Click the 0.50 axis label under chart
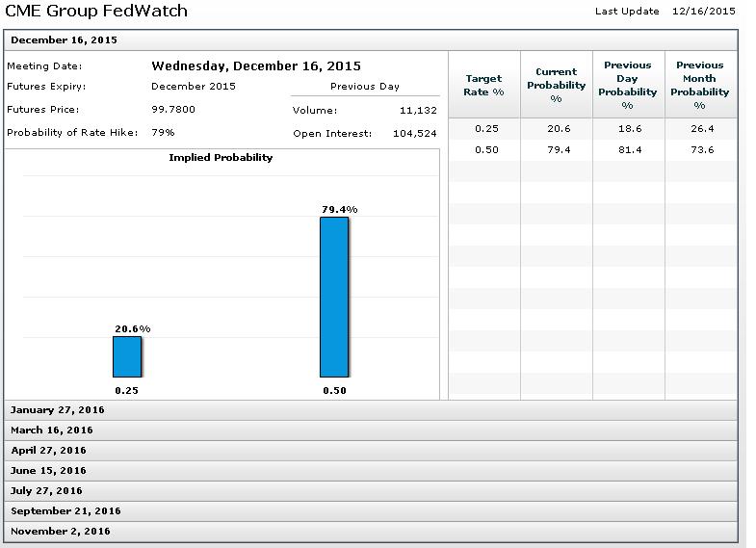Image resolution: width=756 pixels, height=548 pixels. pos(334,391)
